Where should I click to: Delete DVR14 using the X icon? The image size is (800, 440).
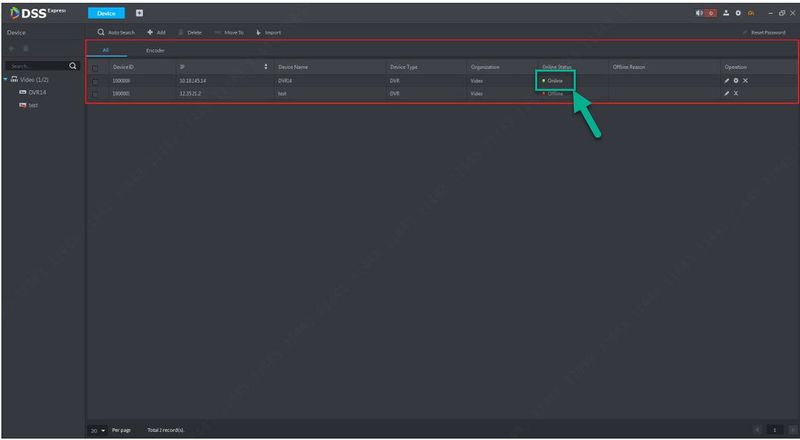(745, 81)
